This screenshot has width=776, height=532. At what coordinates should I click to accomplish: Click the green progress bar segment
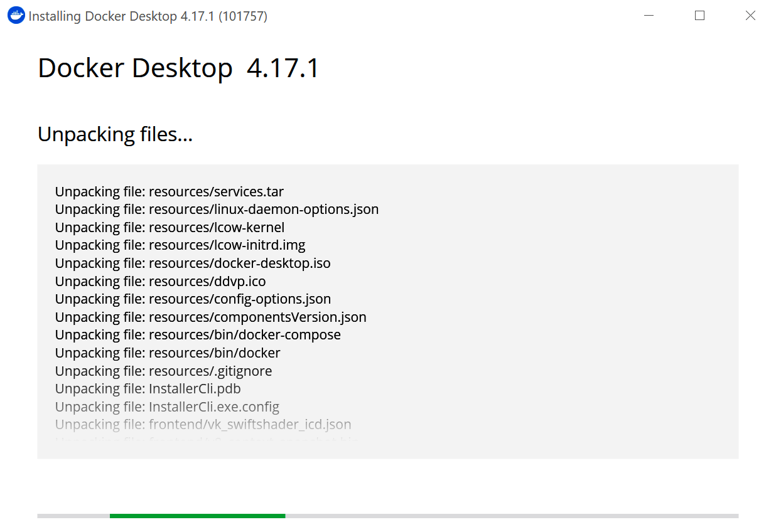coord(197,516)
